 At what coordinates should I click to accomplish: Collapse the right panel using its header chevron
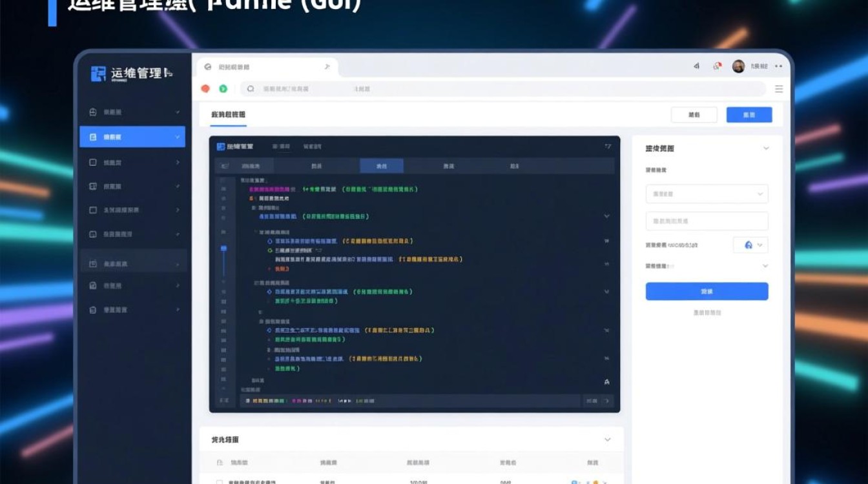(766, 148)
